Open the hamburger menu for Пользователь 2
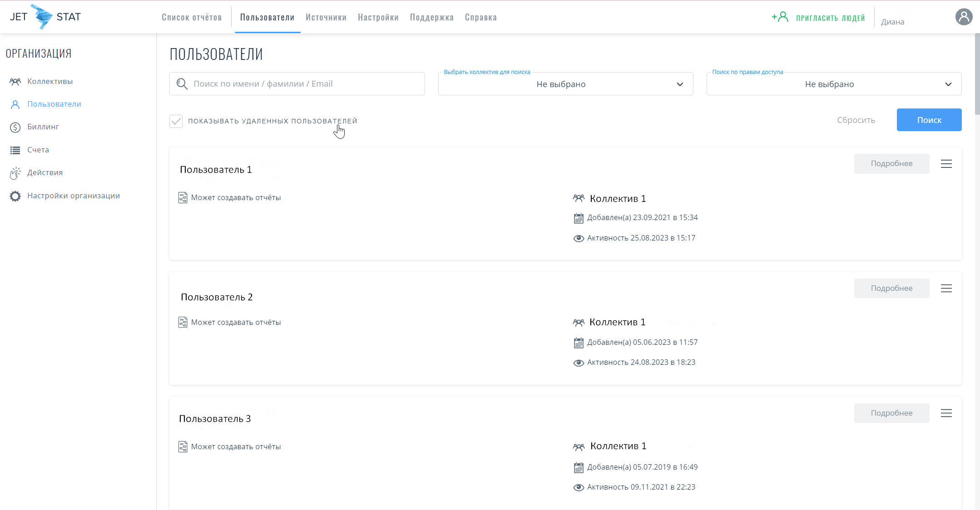Viewport: 980px width, 510px height. (946, 289)
